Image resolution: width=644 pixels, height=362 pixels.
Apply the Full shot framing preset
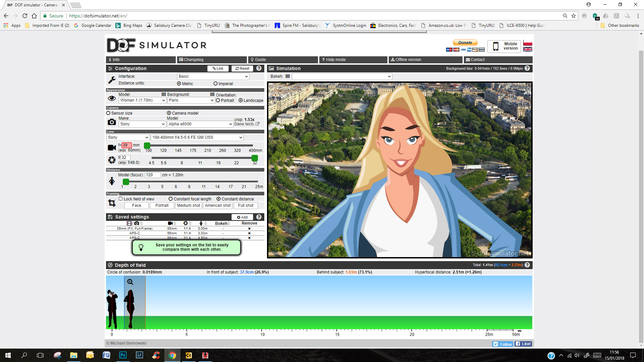(246, 205)
